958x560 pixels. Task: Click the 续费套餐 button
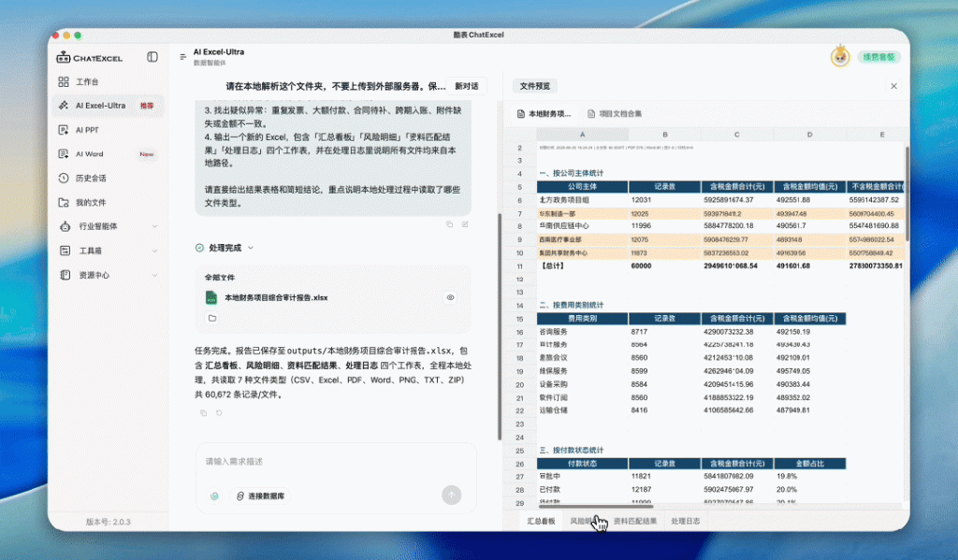(x=879, y=57)
